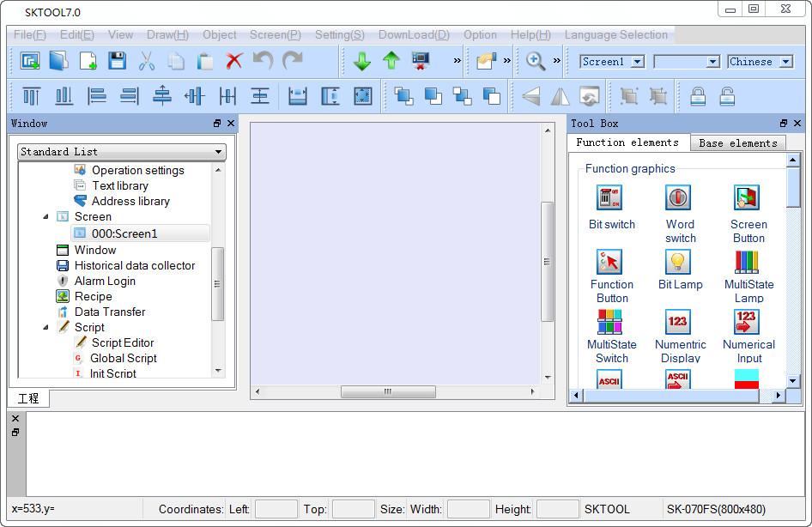Open the Script Editor item
The height and width of the screenshot is (527, 812).
(x=124, y=342)
